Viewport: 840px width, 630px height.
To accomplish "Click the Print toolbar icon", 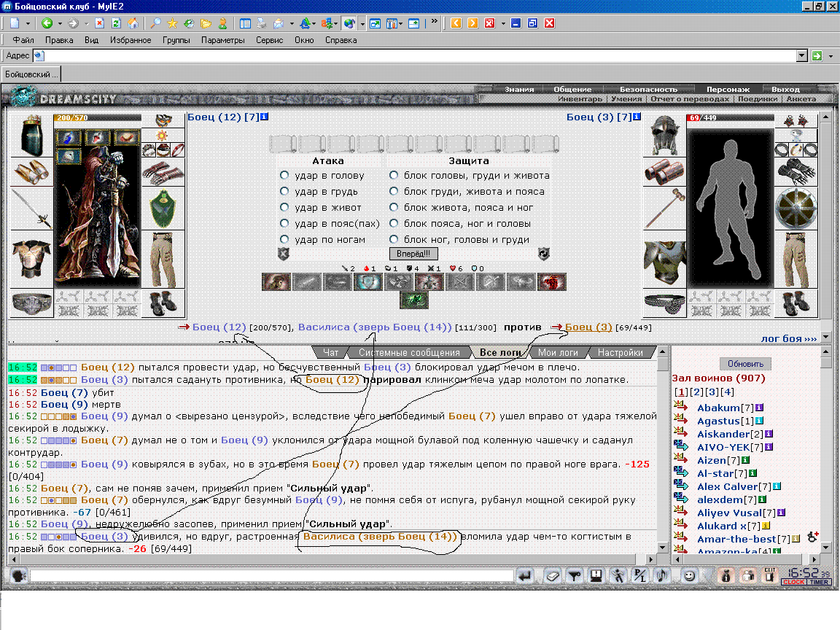I will tap(262, 23).
